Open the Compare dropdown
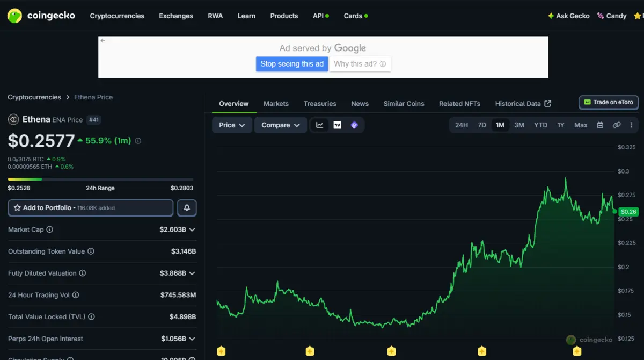 pyautogui.click(x=281, y=125)
